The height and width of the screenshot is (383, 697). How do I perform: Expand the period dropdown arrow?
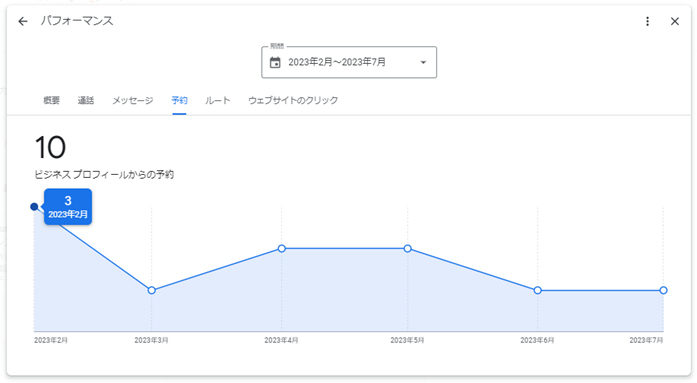tap(423, 63)
